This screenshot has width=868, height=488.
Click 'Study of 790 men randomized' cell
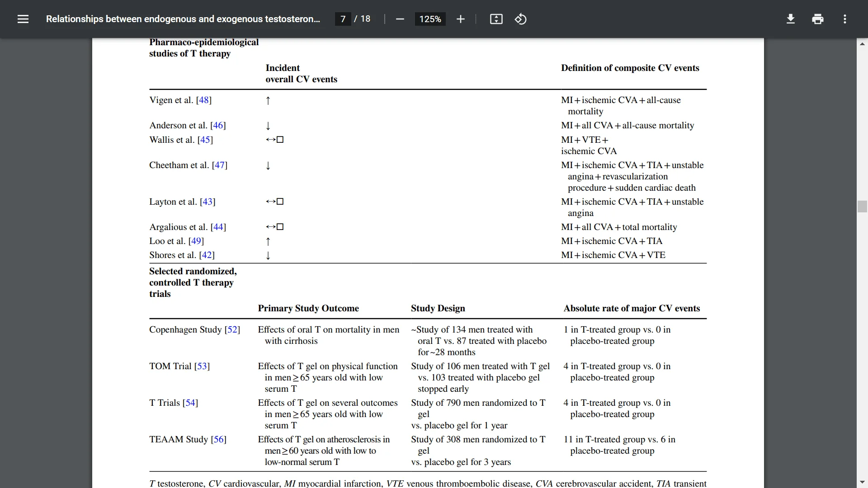point(478,414)
